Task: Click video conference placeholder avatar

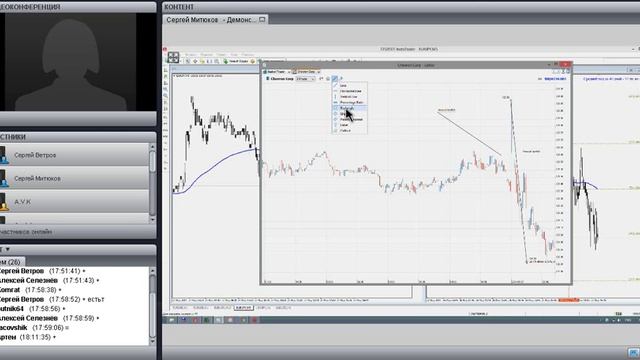Action: (71, 62)
